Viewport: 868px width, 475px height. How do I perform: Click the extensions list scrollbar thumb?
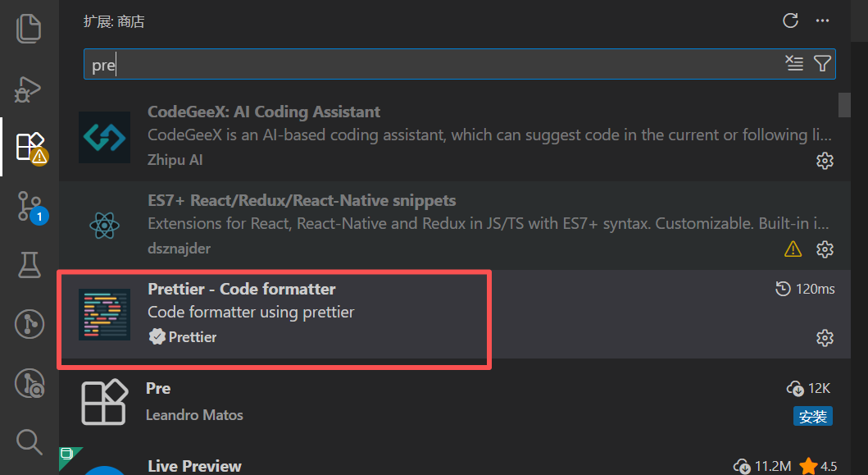click(x=844, y=105)
